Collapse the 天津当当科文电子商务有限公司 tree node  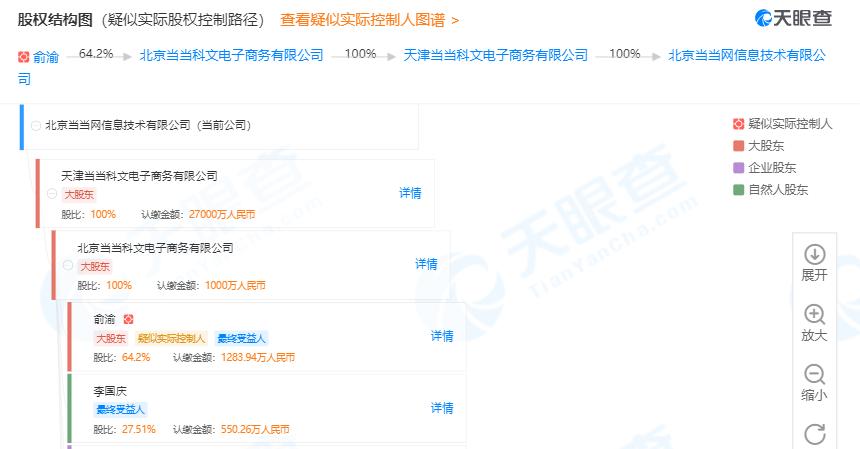pos(52,194)
